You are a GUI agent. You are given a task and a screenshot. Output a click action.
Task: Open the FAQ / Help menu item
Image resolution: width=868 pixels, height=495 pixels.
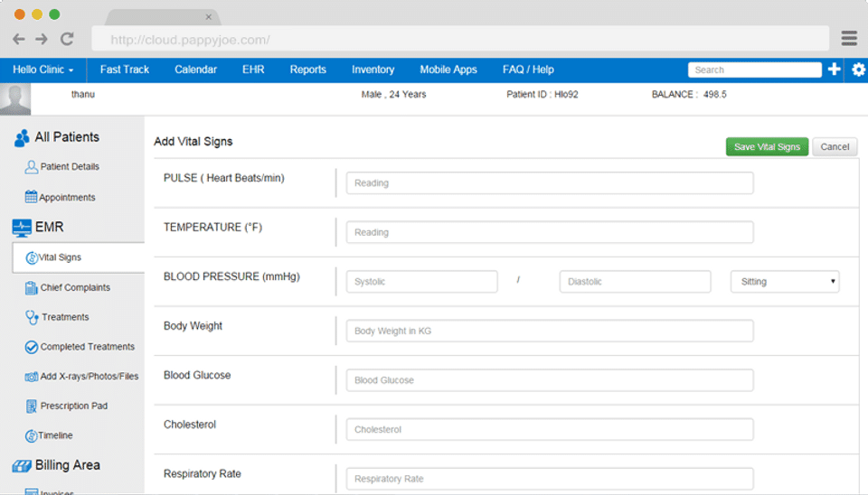point(528,70)
